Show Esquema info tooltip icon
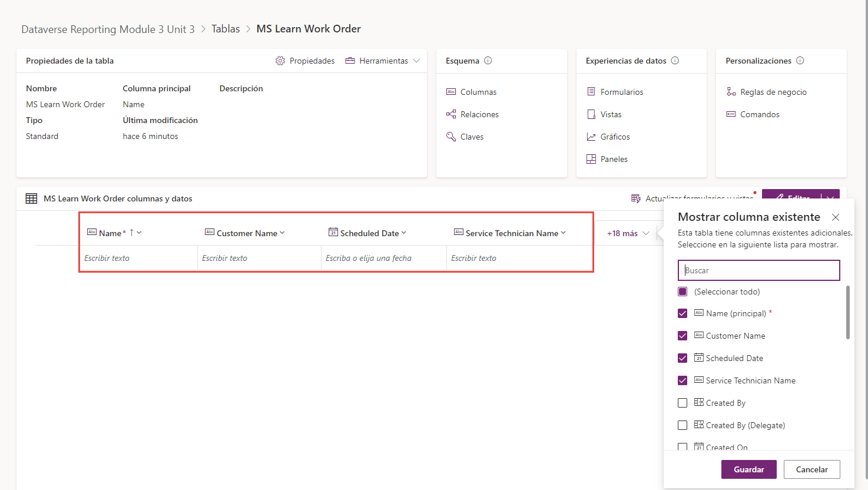The image size is (868, 490). click(488, 61)
